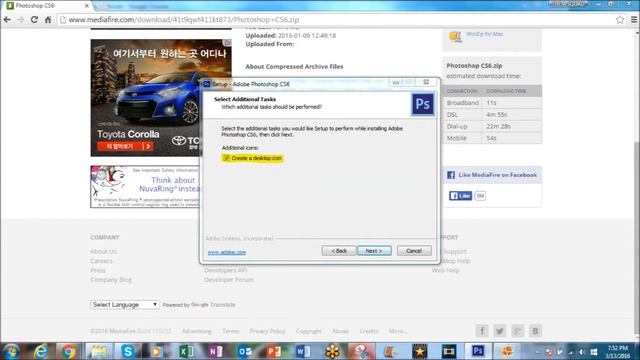Screen dimensions: 640x360
Task: Open File Explorer from the taskbar
Action: click(98, 351)
